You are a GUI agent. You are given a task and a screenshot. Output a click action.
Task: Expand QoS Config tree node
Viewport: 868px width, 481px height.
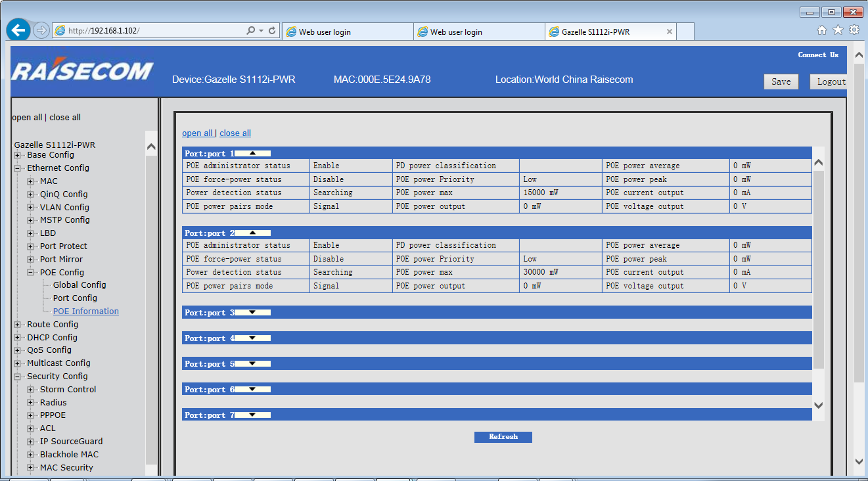18,350
